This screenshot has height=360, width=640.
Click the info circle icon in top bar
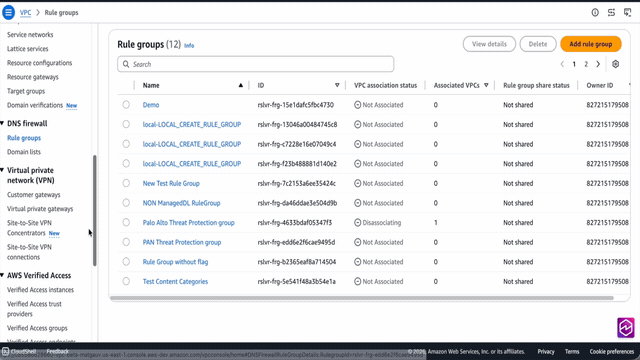click(x=595, y=13)
